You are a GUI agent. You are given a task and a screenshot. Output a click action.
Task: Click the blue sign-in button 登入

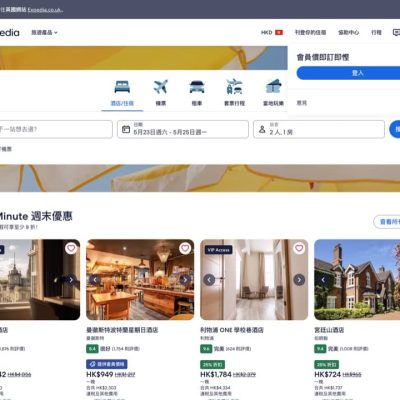click(348, 73)
